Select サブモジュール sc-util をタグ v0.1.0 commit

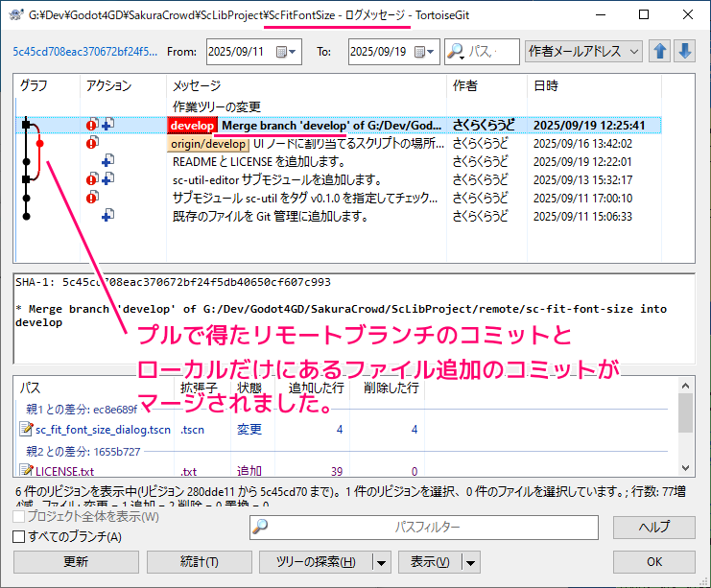click(339, 199)
